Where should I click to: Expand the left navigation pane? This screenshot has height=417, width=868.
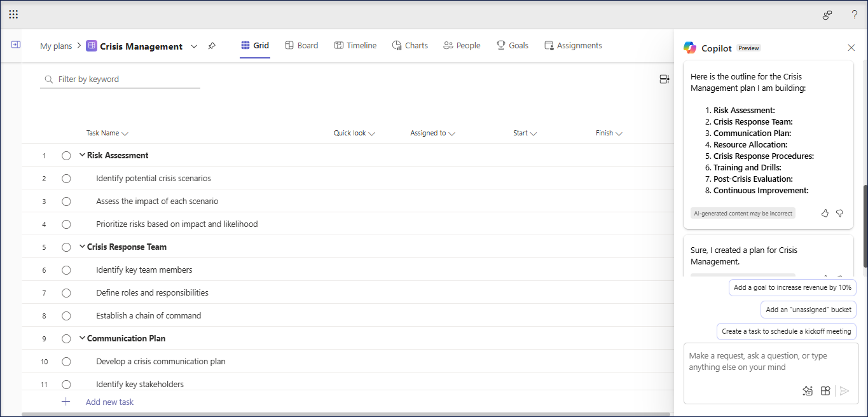pos(15,44)
